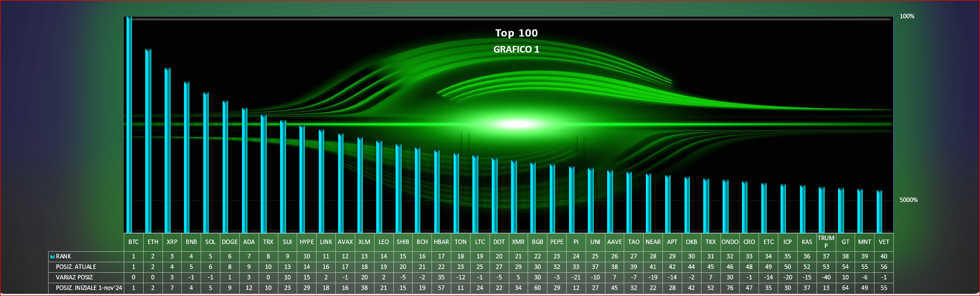980x296 pixels.
Task: Click the 'POSIZ. INIZIALE 1-nov'24' row label
Action: [89, 288]
